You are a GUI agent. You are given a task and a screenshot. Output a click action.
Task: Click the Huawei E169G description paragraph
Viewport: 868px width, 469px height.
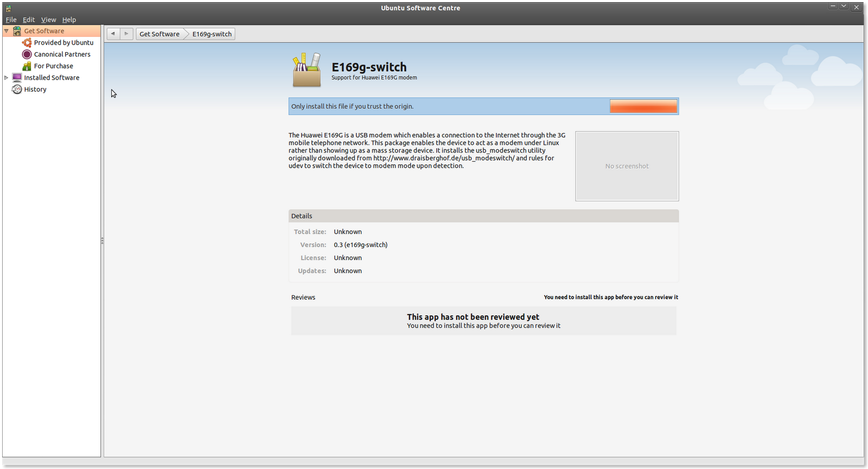(427, 150)
